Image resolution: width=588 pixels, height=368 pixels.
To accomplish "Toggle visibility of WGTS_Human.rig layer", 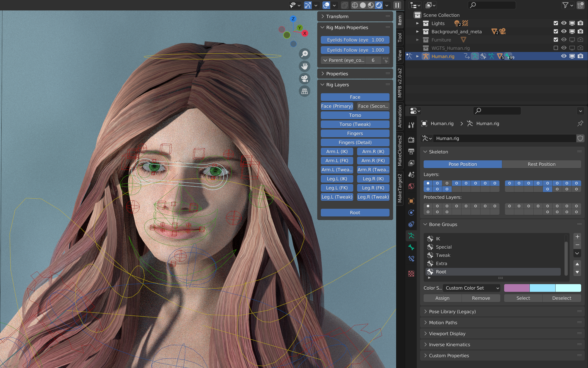I will click(x=564, y=48).
